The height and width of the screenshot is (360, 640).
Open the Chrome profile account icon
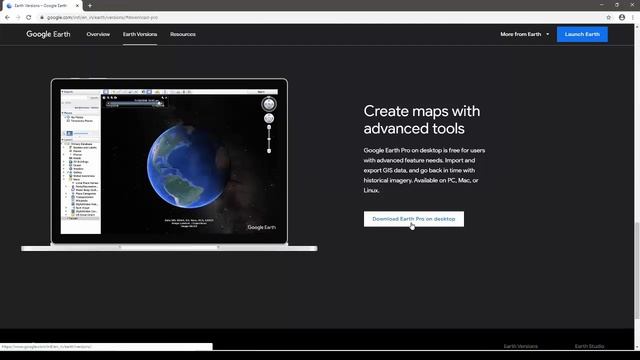tap(622, 18)
